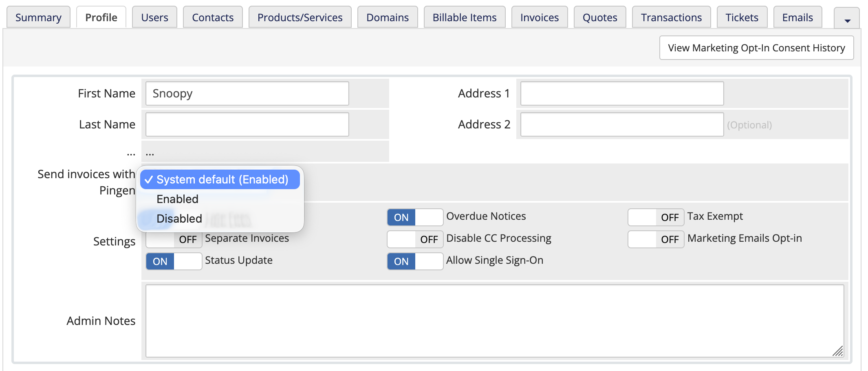
Task: Toggle Tax Exempt switch
Action: click(656, 217)
